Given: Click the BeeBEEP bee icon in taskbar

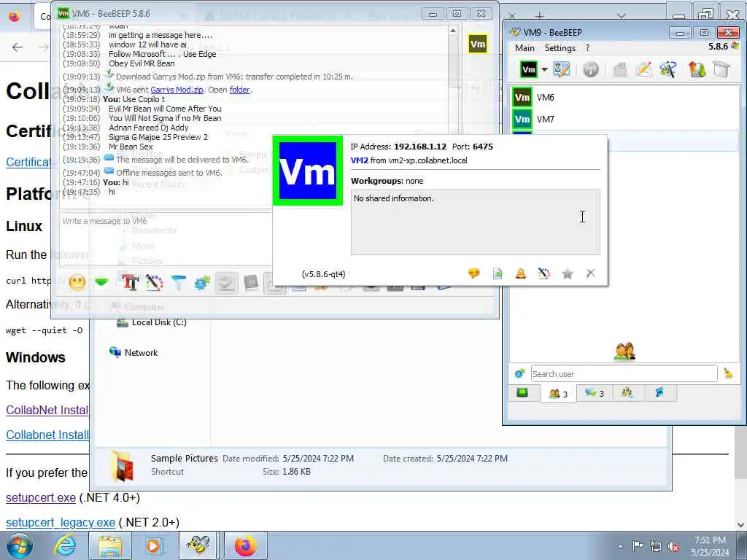Looking at the screenshot, I should tap(198, 545).
